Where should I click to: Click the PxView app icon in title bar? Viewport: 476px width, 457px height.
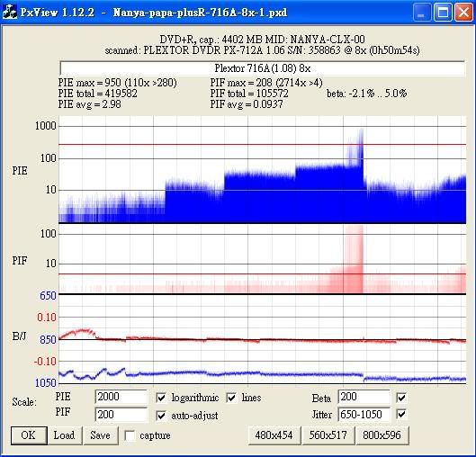coord(10,13)
